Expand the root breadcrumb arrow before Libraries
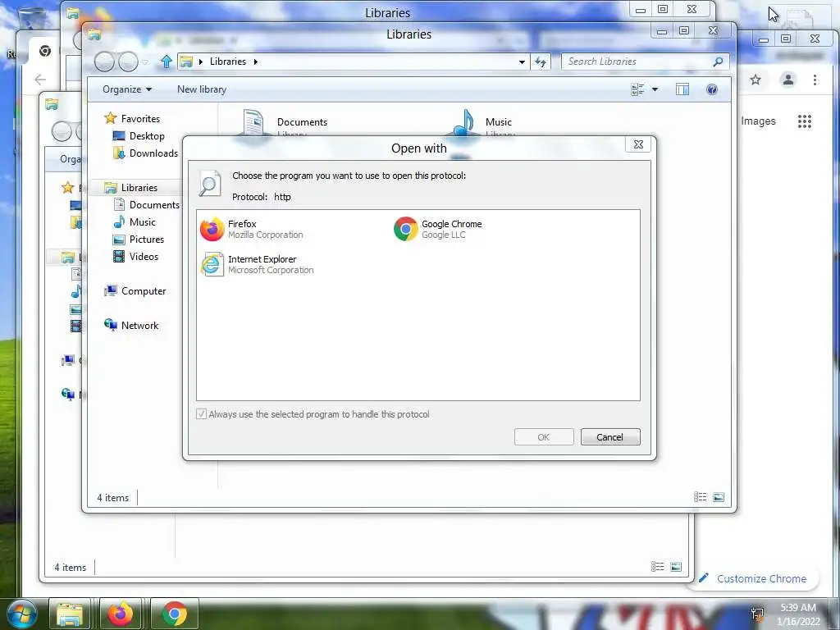This screenshot has width=840, height=630. (201, 62)
